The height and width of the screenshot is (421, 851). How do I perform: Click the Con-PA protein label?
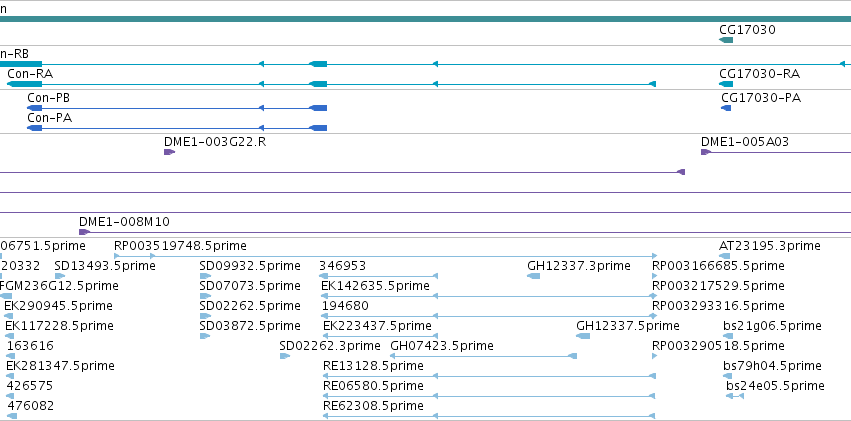point(49,118)
